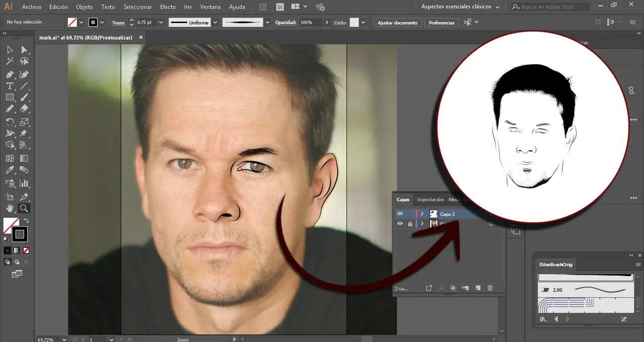Choose the Blend tool

[24, 170]
